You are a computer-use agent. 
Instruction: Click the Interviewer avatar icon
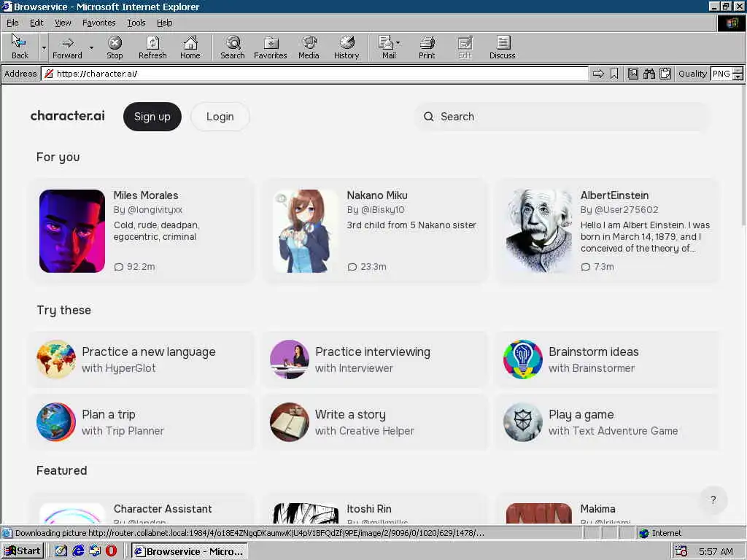point(289,359)
